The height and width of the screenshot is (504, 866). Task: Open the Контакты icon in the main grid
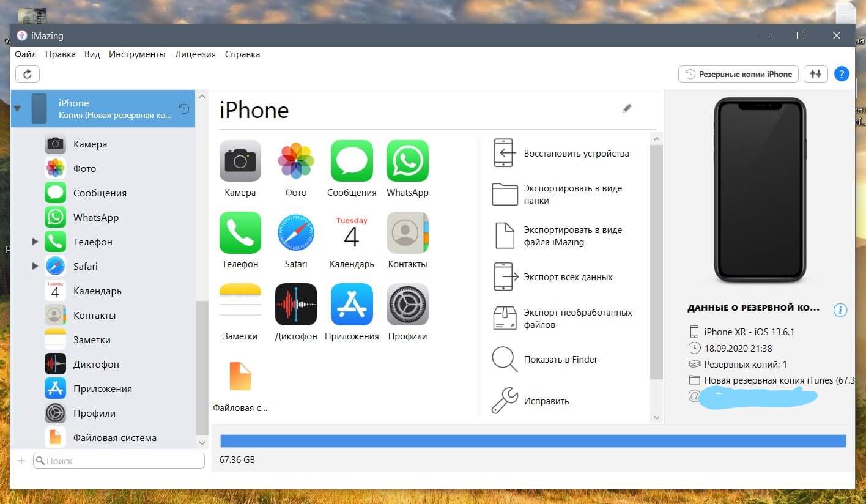coord(407,232)
